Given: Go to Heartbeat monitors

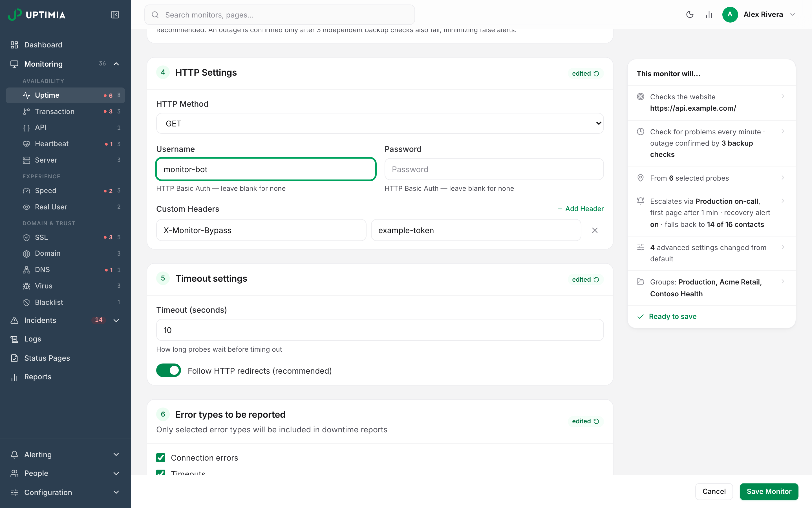Looking at the screenshot, I should (x=65, y=144).
